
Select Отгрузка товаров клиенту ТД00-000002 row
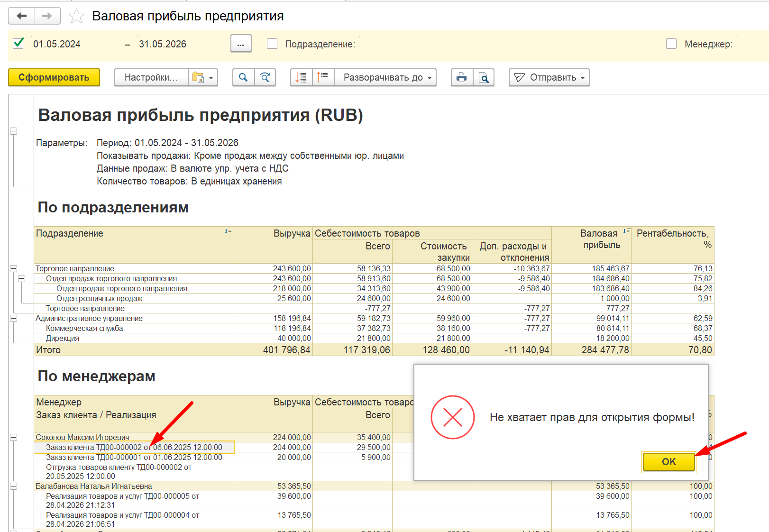pos(134,472)
